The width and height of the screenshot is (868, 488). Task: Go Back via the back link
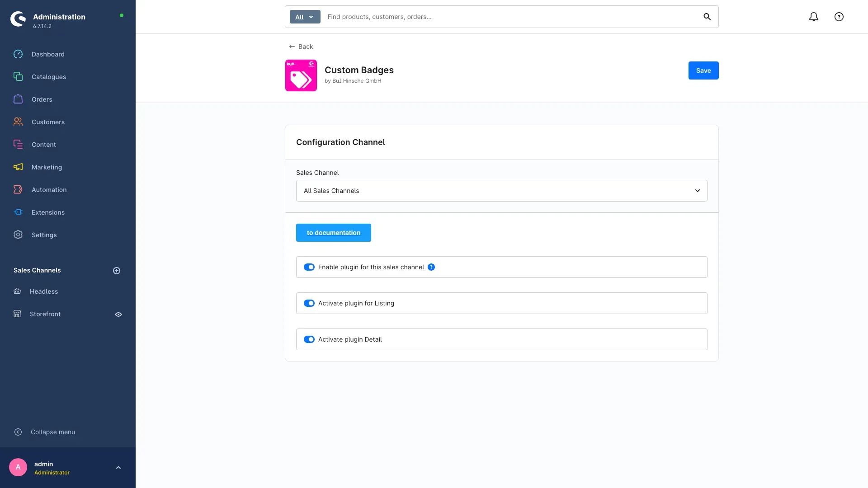[301, 47]
